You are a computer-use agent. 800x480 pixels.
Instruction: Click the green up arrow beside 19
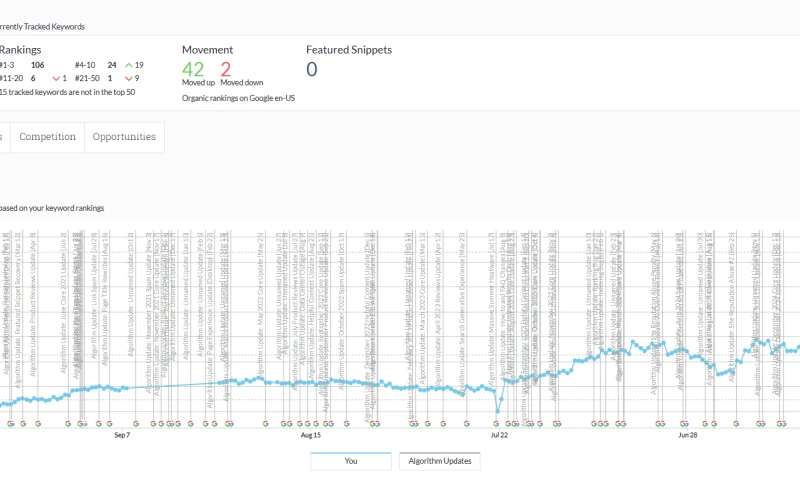(128, 64)
